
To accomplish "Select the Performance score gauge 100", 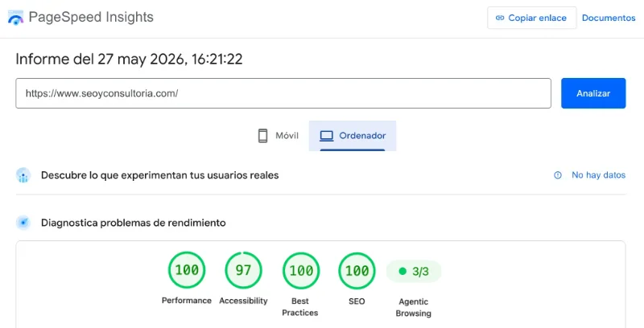I will pyautogui.click(x=187, y=270).
